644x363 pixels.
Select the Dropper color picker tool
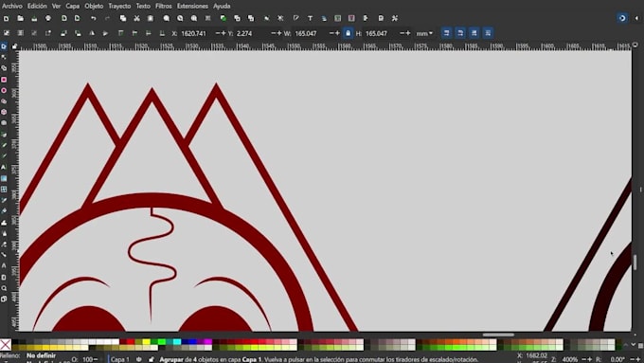coord(4,200)
